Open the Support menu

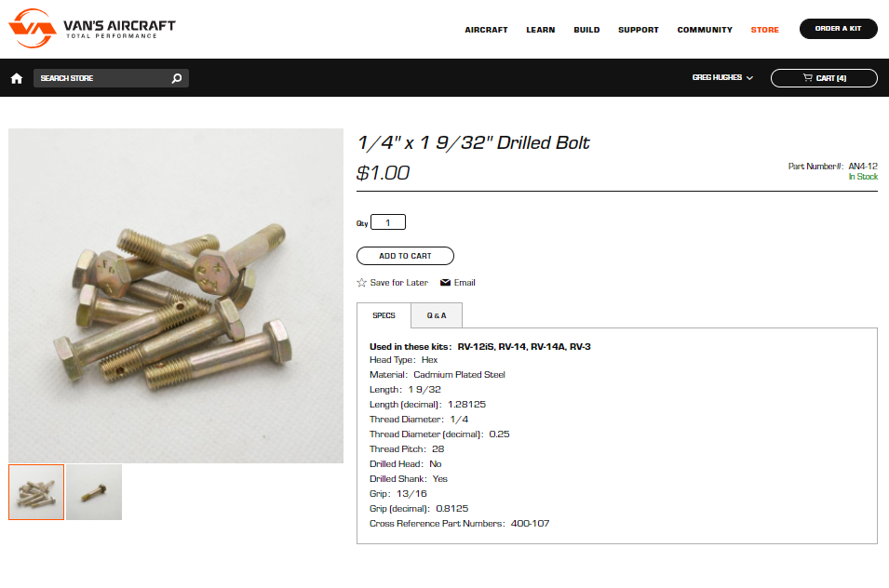pos(639,30)
